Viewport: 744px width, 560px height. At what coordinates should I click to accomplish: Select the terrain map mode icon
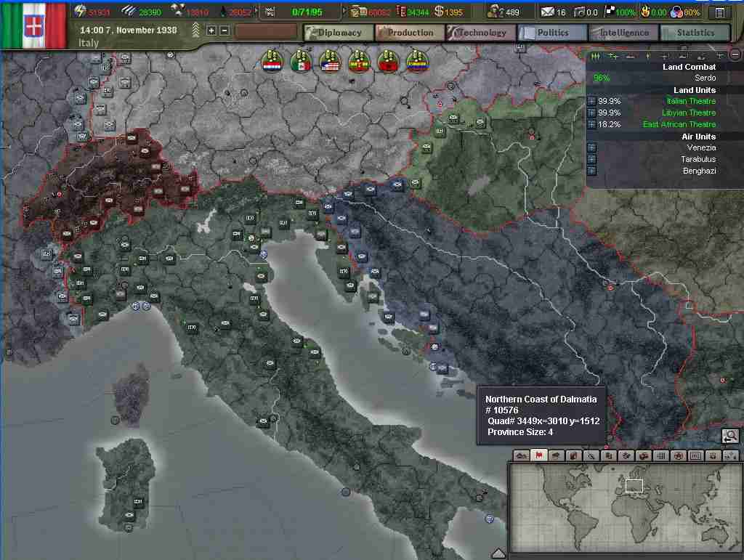pos(521,455)
